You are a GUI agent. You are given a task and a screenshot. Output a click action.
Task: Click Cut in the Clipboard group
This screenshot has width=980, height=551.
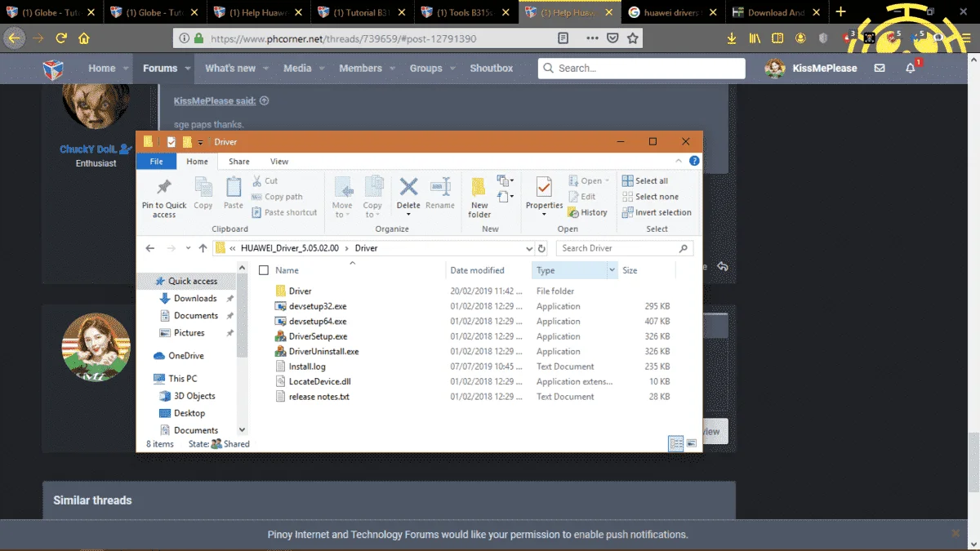click(x=265, y=181)
